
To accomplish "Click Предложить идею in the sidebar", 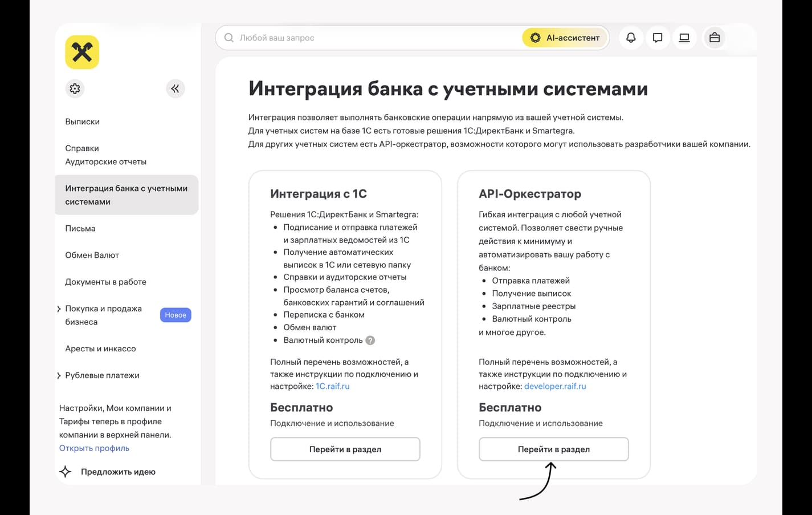I will click(118, 472).
